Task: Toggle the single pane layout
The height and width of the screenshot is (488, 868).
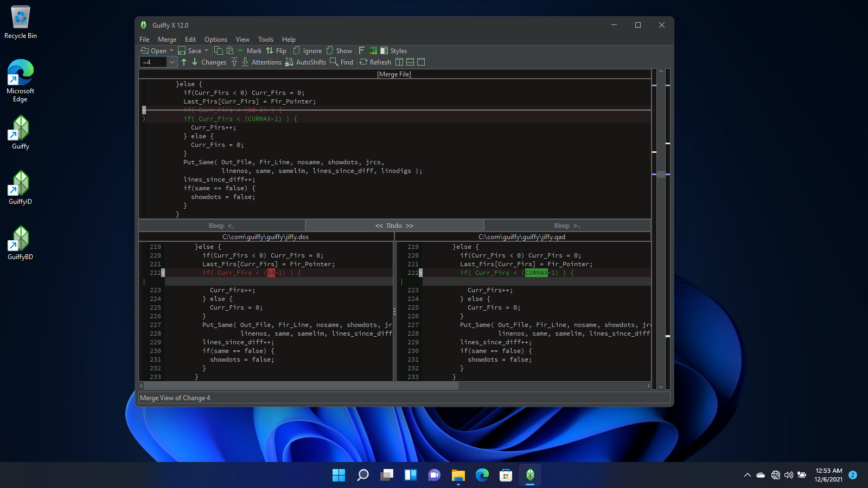Action: pyautogui.click(x=421, y=62)
